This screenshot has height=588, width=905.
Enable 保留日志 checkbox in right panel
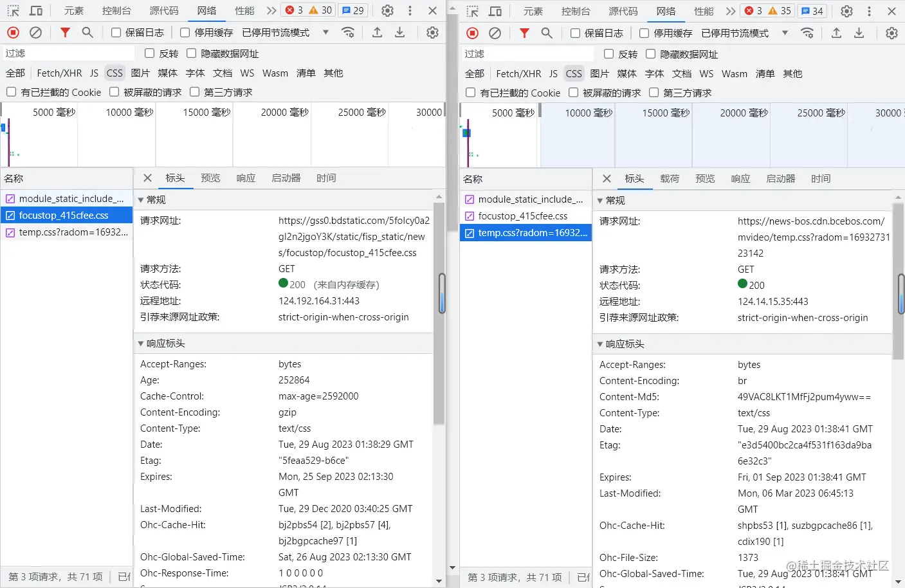coord(575,33)
